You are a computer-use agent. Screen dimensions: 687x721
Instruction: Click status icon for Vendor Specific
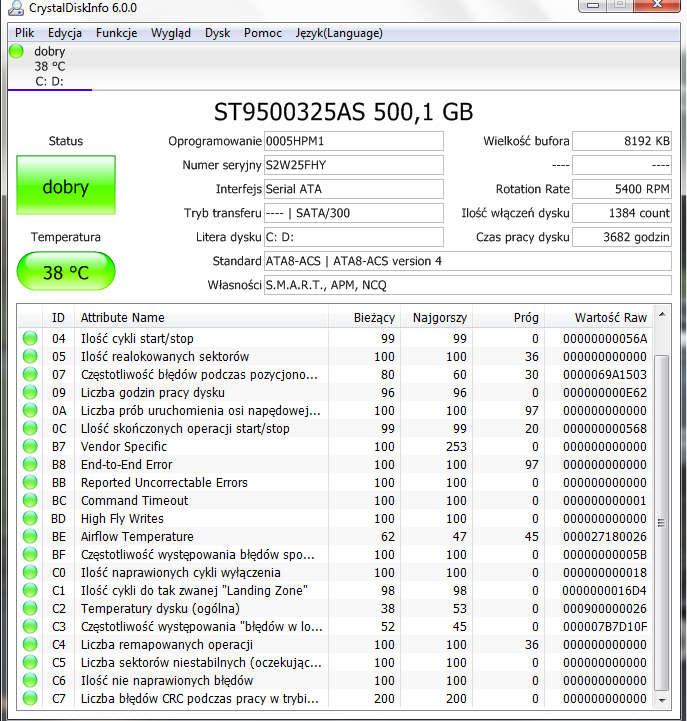coord(30,446)
